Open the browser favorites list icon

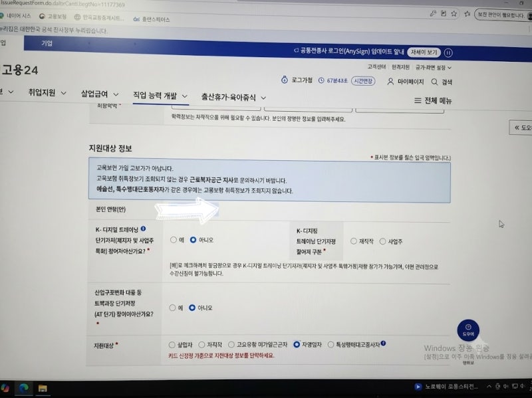(x=467, y=14)
